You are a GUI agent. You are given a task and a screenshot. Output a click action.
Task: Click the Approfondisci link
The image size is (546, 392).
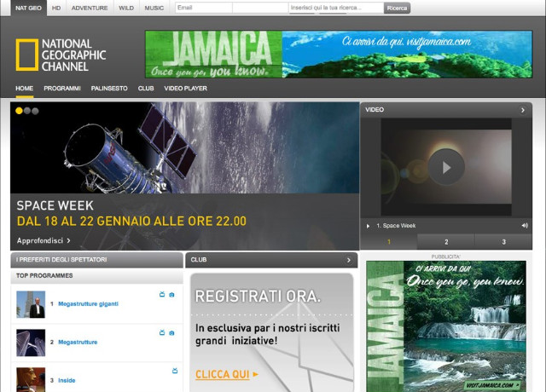point(44,240)
